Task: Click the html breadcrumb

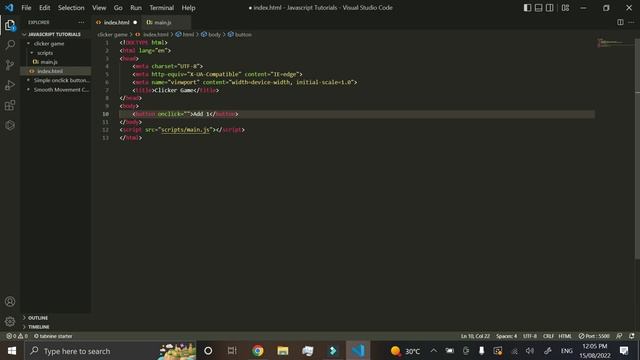Action: 188,35
